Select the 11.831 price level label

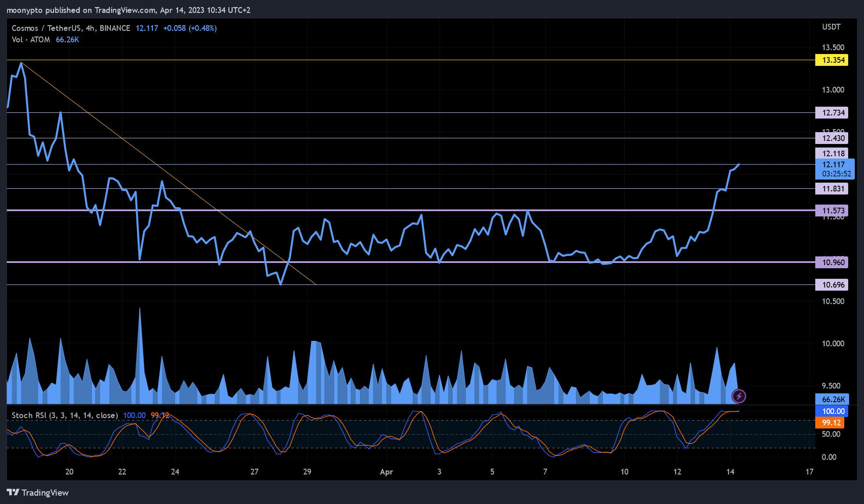point(832,189)
